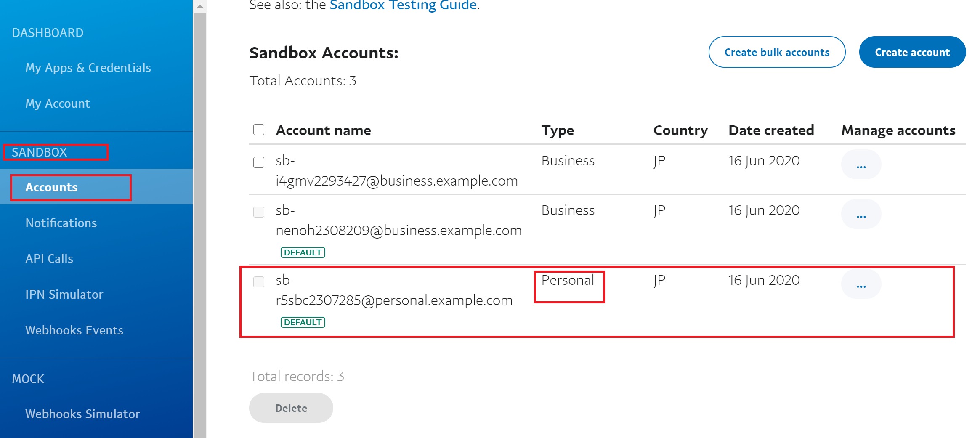Image resolution: width=980 pixels, height=438 pixels.
Task: Click the MOCK section heading
Action: [28, 379]
